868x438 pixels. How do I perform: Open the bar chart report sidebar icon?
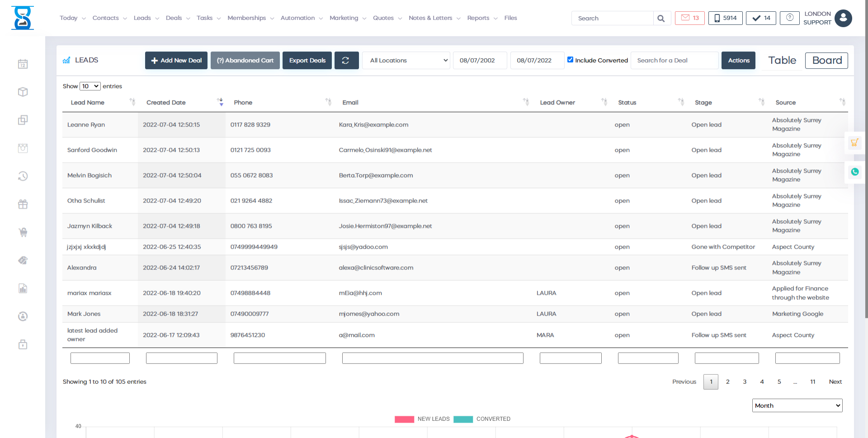click(23, 288)
